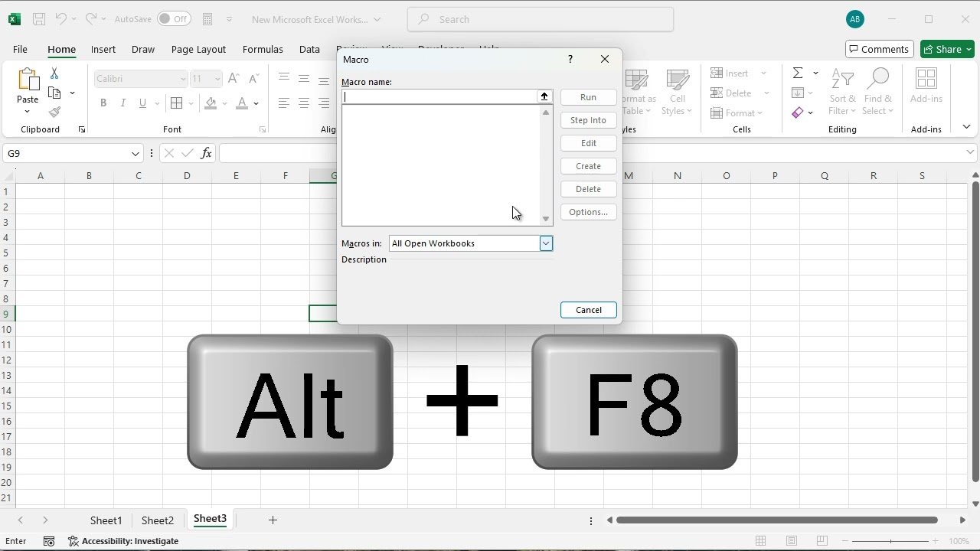
Task: Open Sort & Filter menu
Action: pos(842,92)
